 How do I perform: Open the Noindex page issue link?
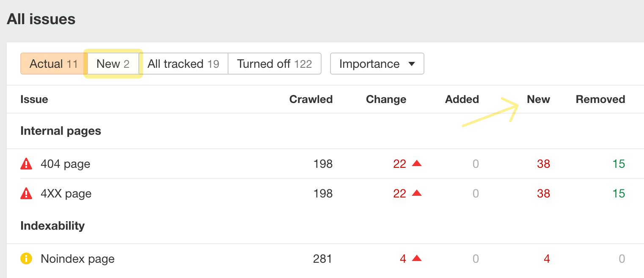click(77, 259)
